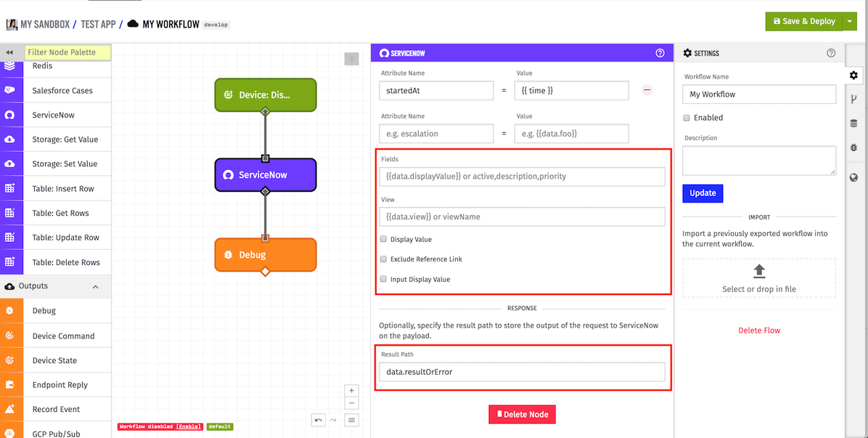Click the Device Command palette icon

(9, 336)
